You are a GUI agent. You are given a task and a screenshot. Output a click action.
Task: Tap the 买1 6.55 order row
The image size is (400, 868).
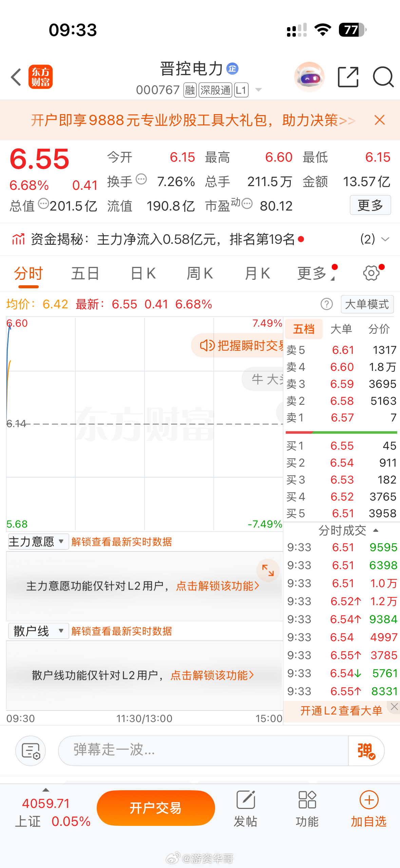pos(341,446)
